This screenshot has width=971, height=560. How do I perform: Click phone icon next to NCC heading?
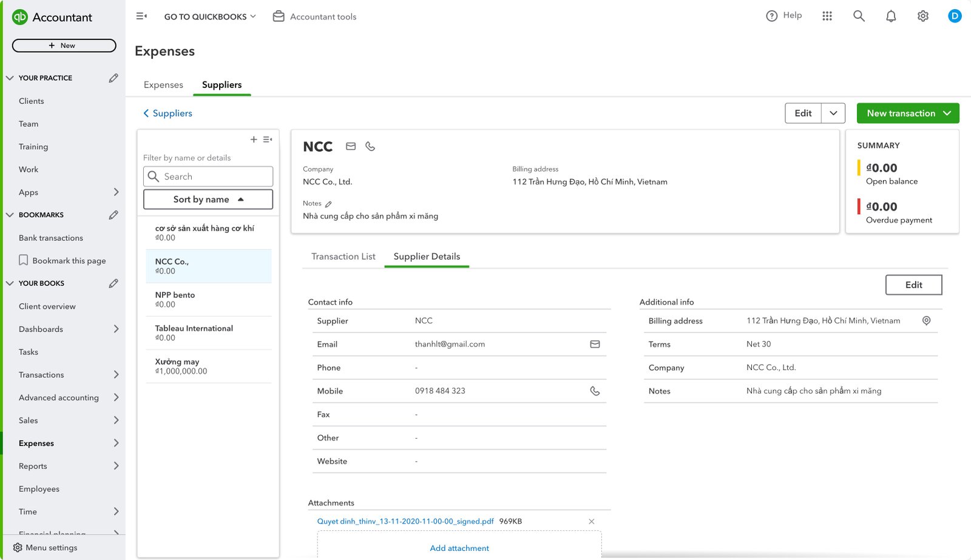[370, 146]
